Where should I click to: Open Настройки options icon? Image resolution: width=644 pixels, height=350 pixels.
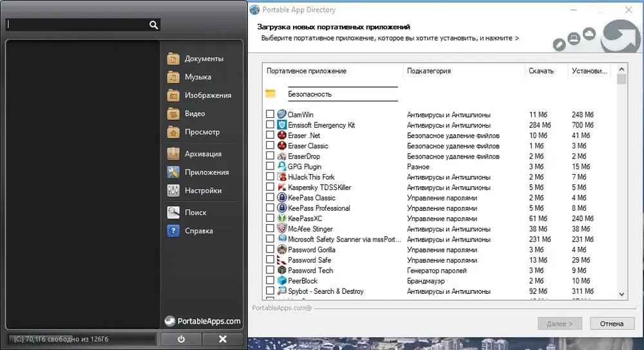coord(173,190)
